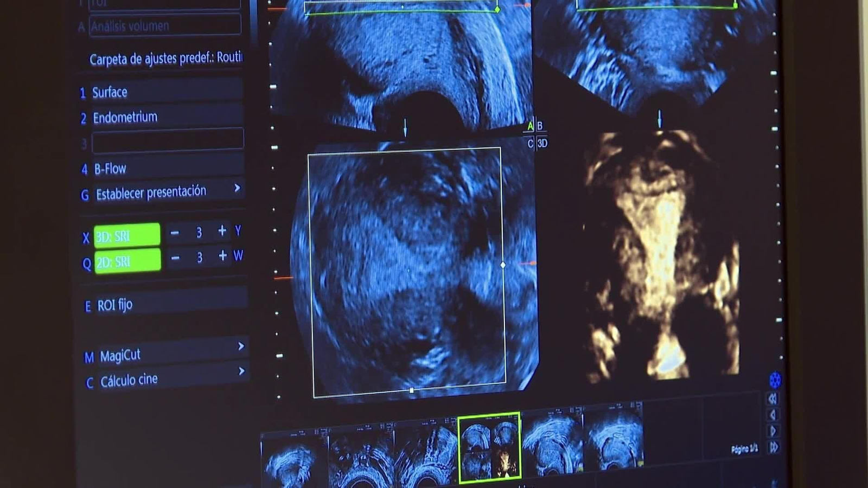Viewport: 868px width, 488px height.
Task: Decrease the 3D SRI level
Action: pos(175,233)
